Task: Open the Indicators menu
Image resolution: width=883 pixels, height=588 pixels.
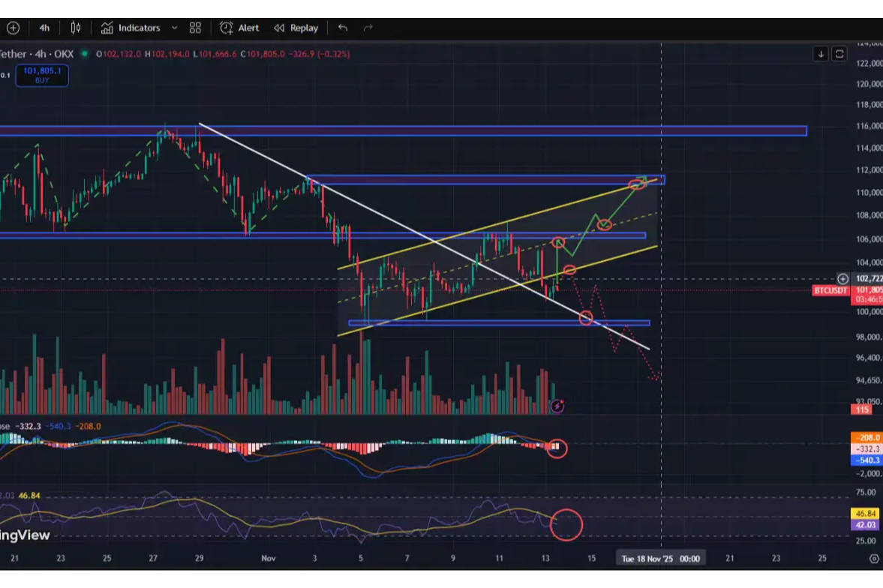Action: [x=131, y=28]
